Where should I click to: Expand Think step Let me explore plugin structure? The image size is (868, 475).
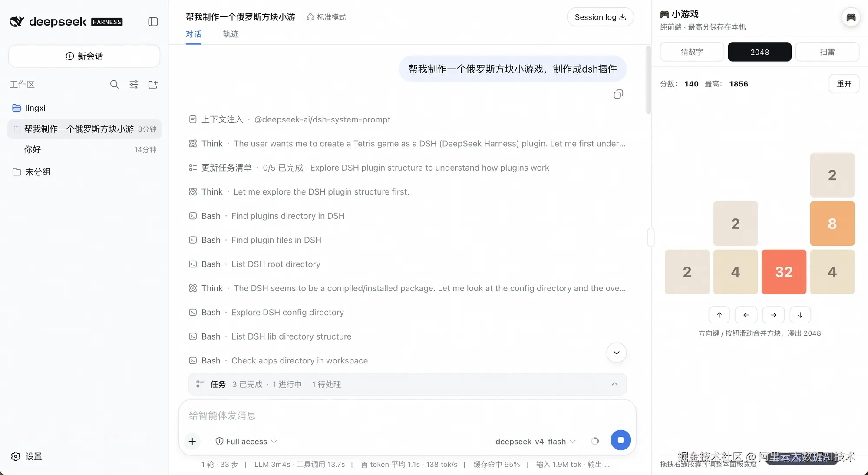(299, 192)
